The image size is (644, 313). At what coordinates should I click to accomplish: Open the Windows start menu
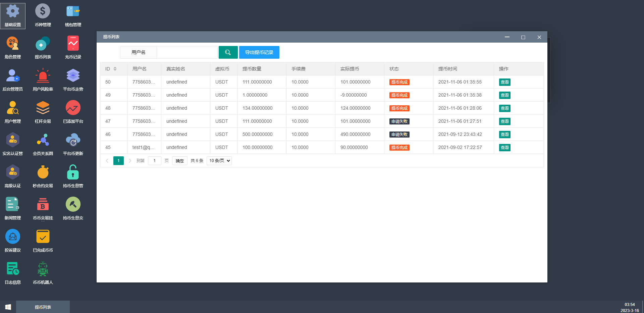click(8, 307)
